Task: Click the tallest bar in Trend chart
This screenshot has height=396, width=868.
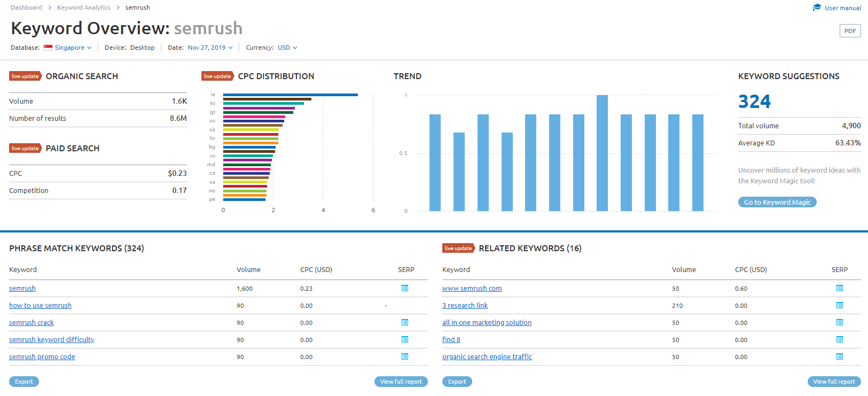Action: pos(602,153)
